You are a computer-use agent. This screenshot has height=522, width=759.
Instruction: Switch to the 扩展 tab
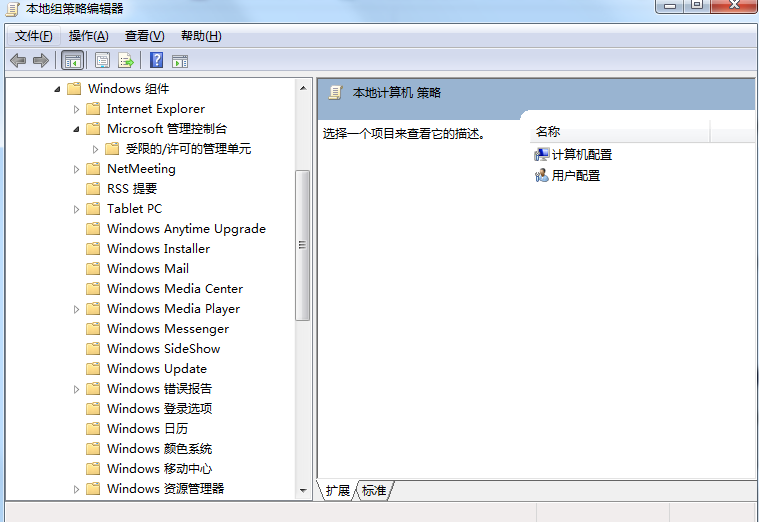[338, 491]
